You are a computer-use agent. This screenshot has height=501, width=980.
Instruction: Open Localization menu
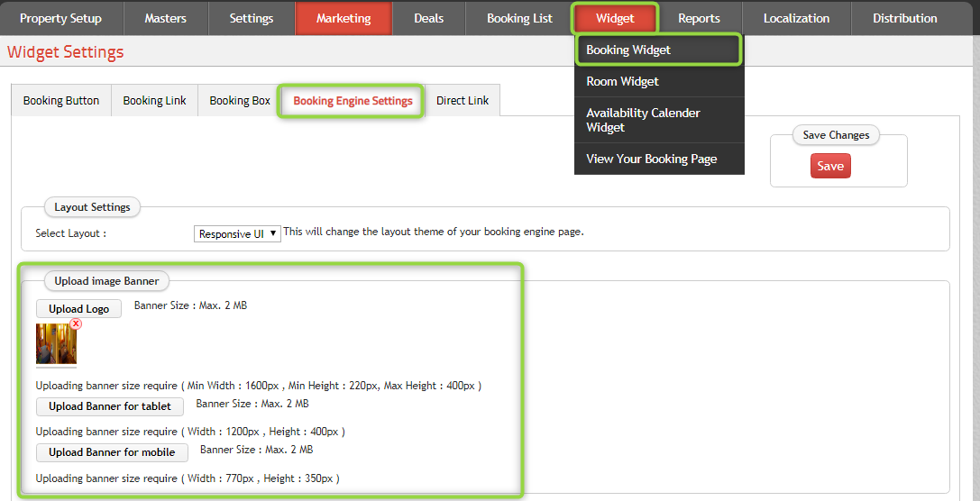click(x=796, y=19)
